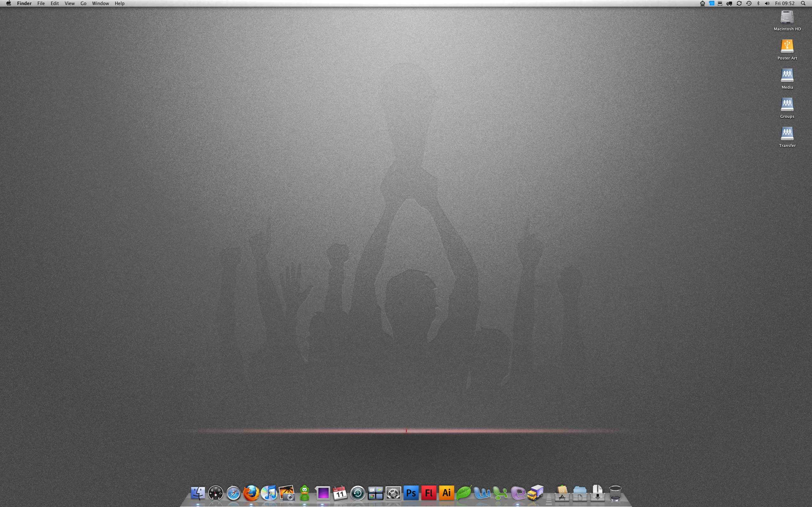This screenshot has width=812, height=507.
Task: Open the Trash in the Dock
Action: (x=615, y=493)
